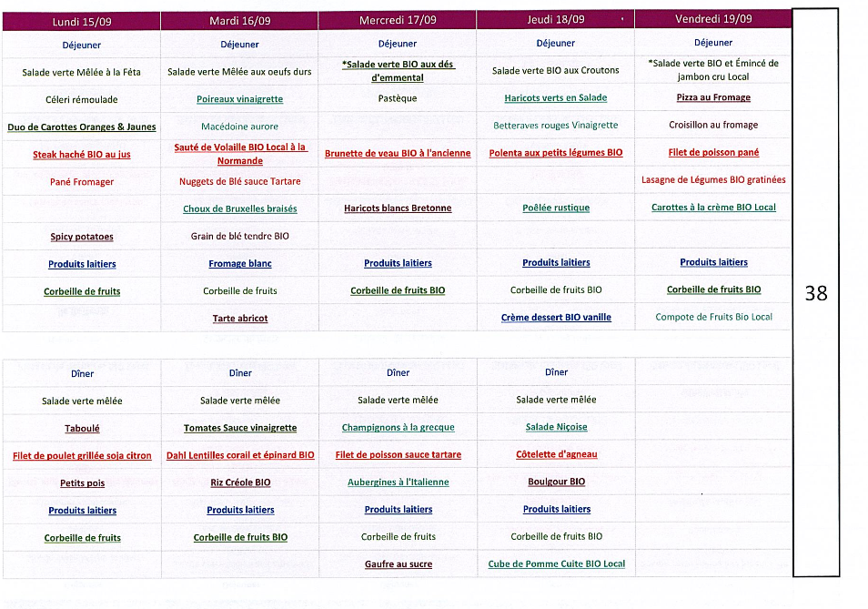Click 'Taboulé' in Monday dinner

[x=82, y=429]
